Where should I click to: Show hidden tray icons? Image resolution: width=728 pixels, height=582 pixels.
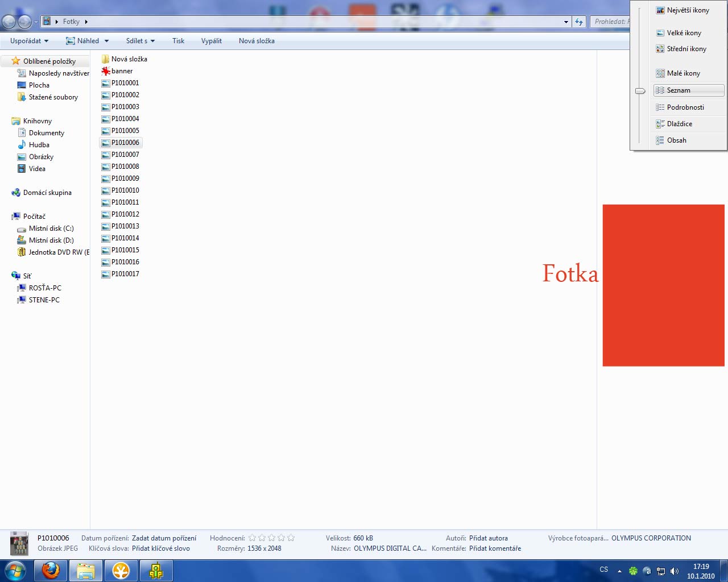coord(619,571)
